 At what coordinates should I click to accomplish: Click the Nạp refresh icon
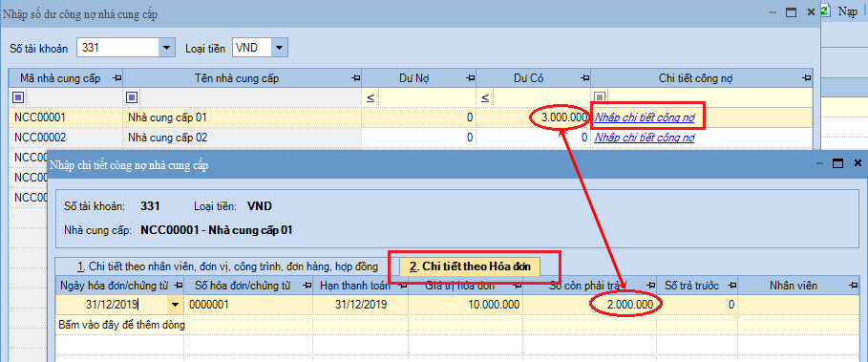[825, 11]
